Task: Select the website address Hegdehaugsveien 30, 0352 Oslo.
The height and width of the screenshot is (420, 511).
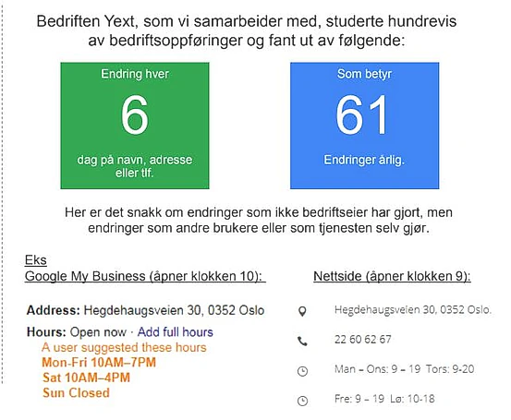Action: pyautogui.click(x=412, y=309)
